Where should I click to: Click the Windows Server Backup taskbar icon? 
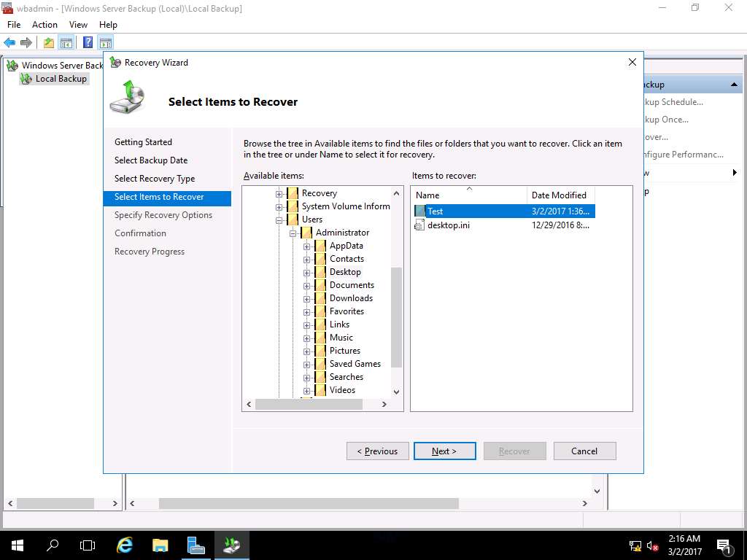point(231,545)
